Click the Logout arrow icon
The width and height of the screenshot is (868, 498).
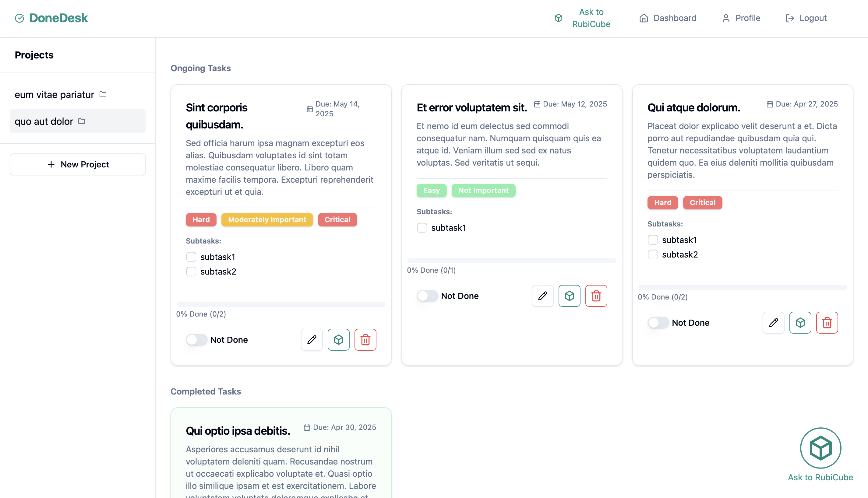[790, 18]
